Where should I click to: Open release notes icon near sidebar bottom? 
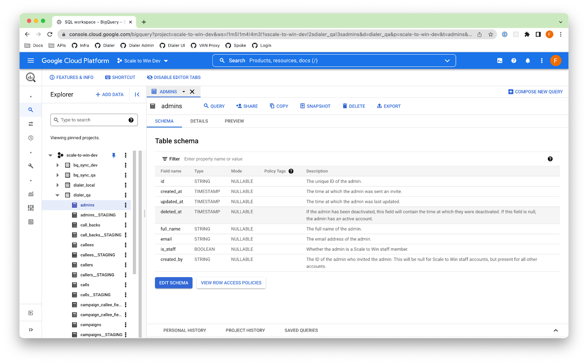(x=31, y=313)
